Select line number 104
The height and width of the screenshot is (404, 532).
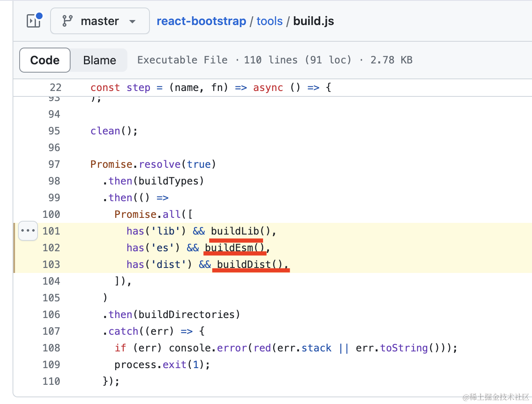click(x=51, y=281)
